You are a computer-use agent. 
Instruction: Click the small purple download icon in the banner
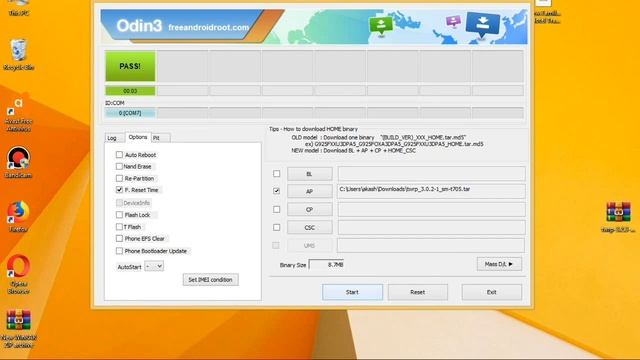pyautogui.click(x=453, y=21)
